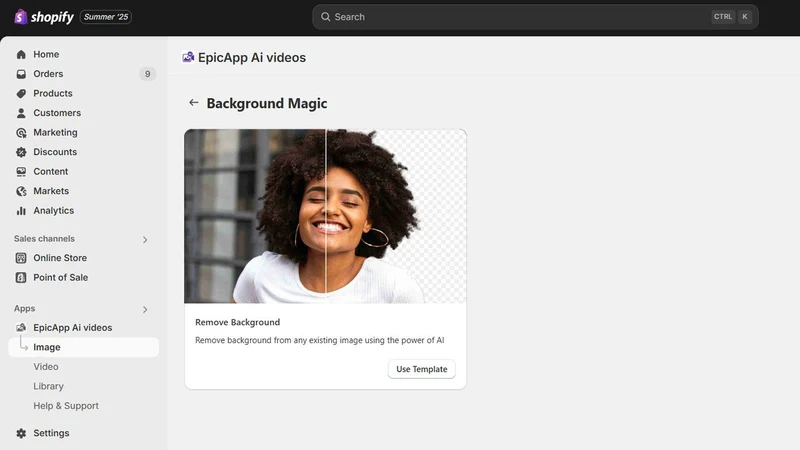This screenshot has height=450, width=800.
Task: Open the Summer '25 edition badge
Action: click(x=106, y=17)
